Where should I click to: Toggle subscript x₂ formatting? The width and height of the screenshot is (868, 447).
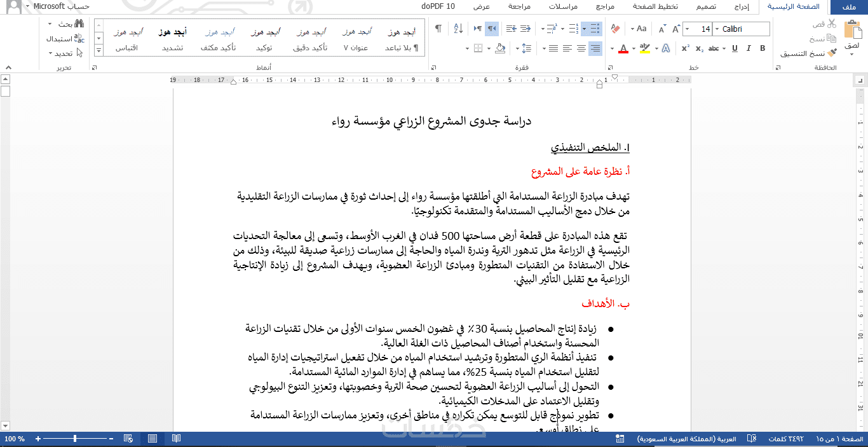[700, 48]
